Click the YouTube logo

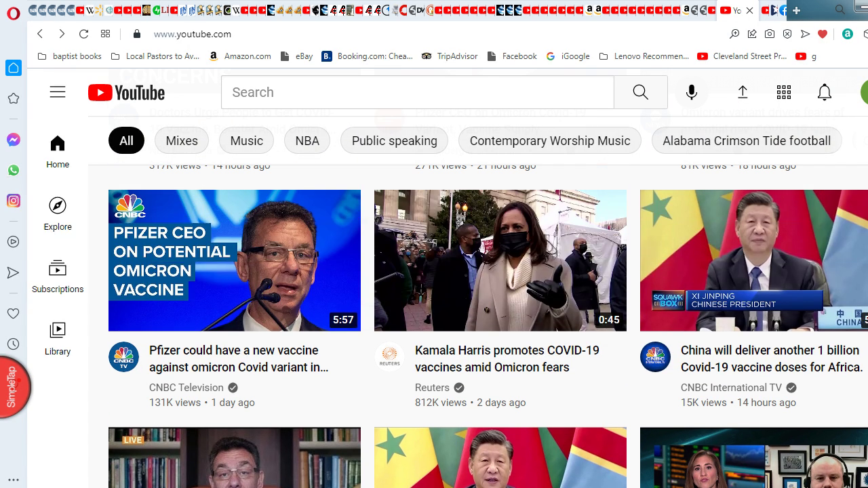(127, 93)
